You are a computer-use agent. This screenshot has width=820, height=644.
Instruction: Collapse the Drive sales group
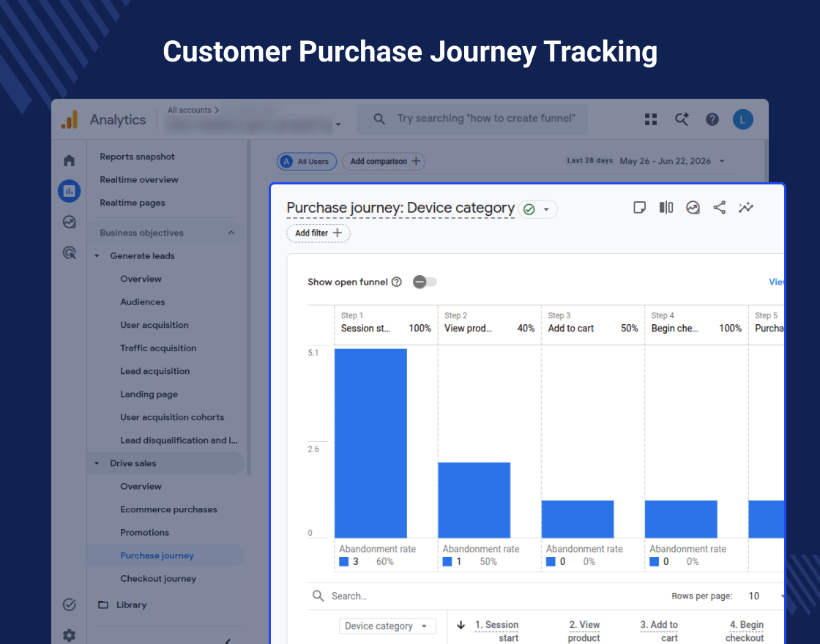(x=97, y=464)
